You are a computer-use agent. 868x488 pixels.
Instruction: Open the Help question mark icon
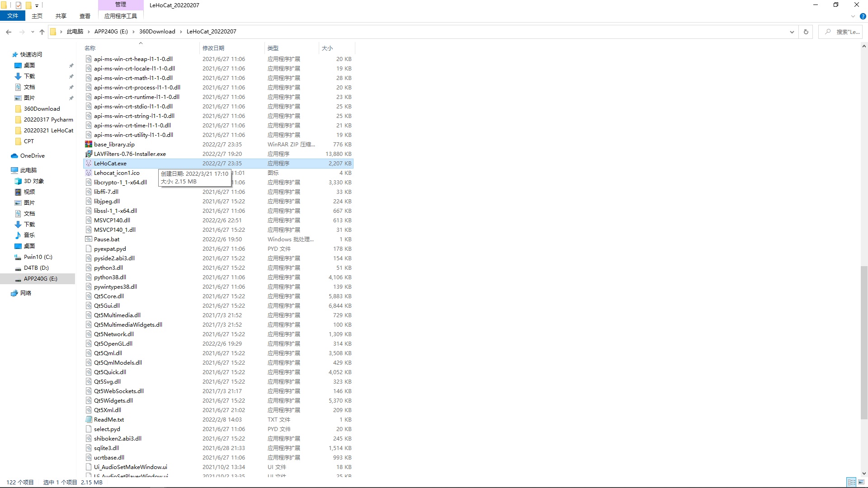pos(863,16)
